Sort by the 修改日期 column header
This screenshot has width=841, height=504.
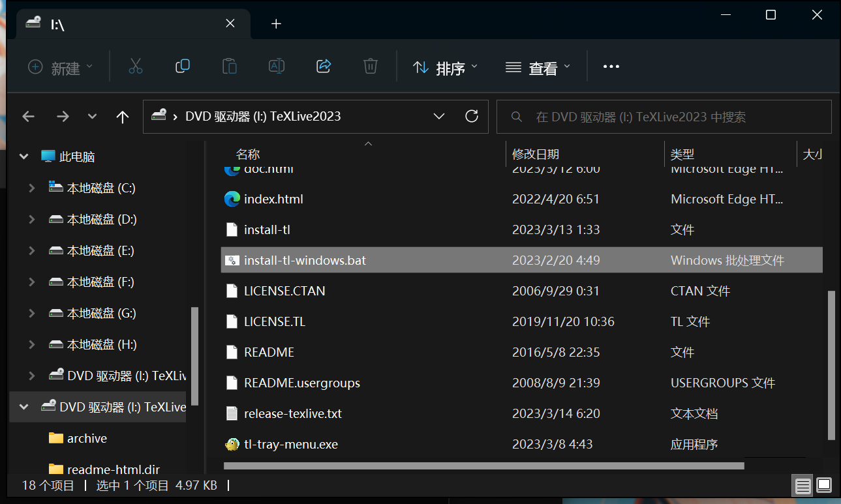coord(536,155)
